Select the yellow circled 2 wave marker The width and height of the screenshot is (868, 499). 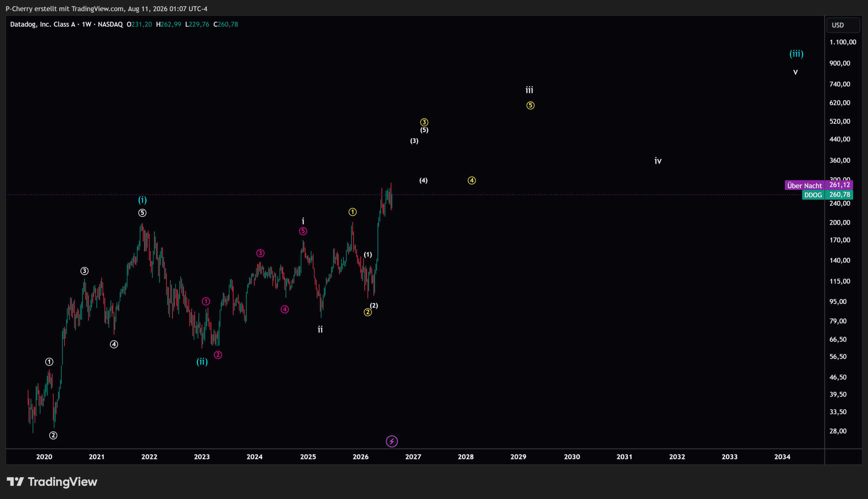click(368, 312)
